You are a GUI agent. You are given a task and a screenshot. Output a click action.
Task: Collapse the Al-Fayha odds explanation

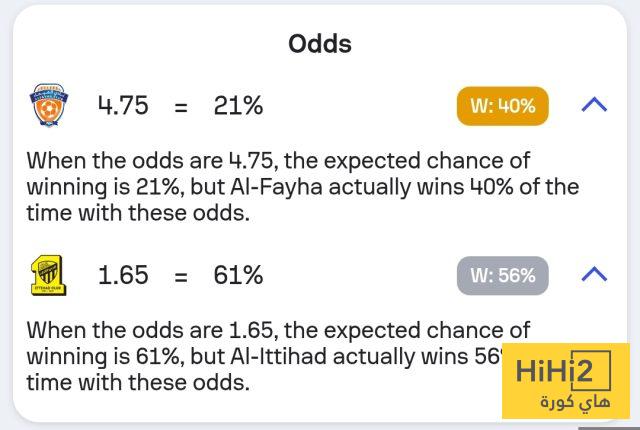click(594, 104)
